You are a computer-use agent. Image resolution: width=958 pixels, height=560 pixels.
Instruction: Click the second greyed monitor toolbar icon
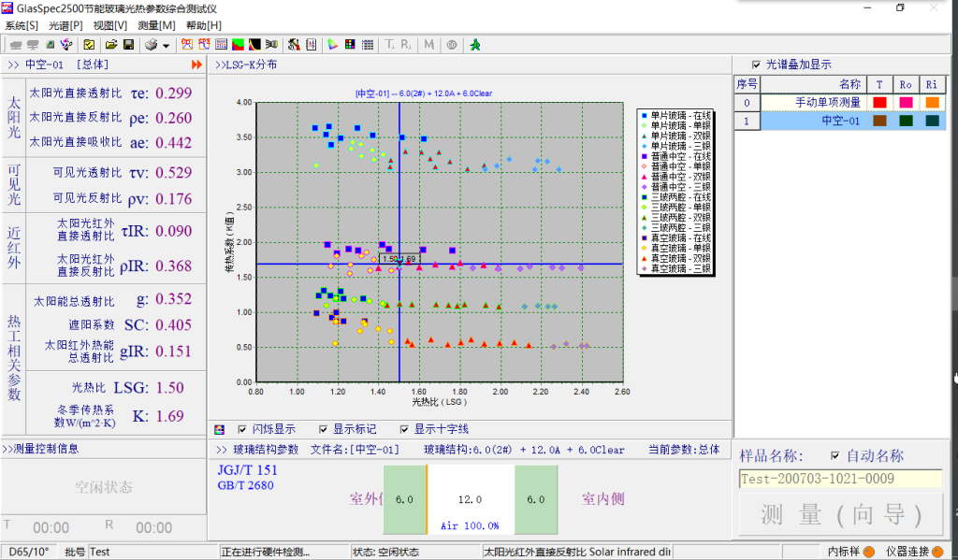coord(33,45)
